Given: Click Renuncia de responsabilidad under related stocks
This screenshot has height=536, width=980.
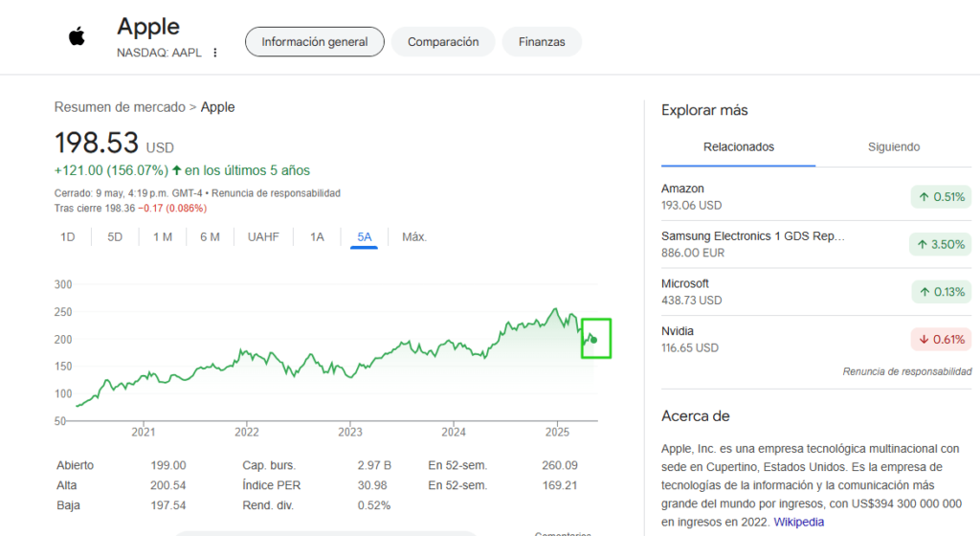Looking at the screenshot, I should click(907, 371).
